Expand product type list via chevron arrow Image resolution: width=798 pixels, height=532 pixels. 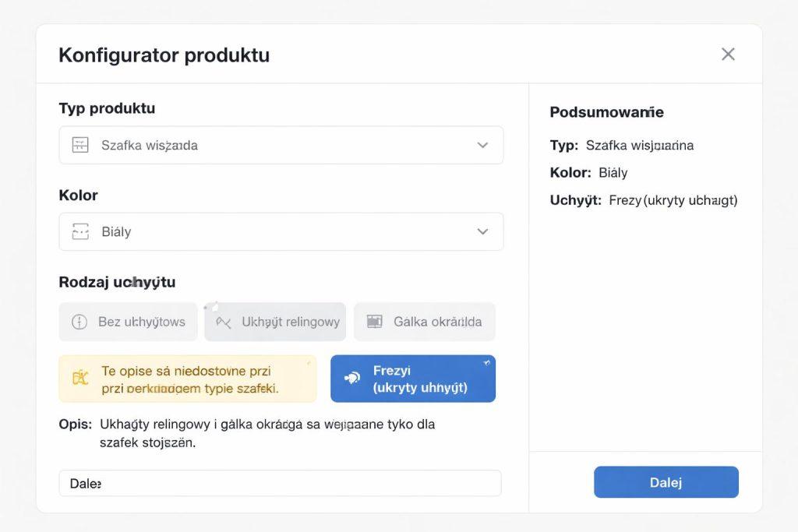(482, 145)
